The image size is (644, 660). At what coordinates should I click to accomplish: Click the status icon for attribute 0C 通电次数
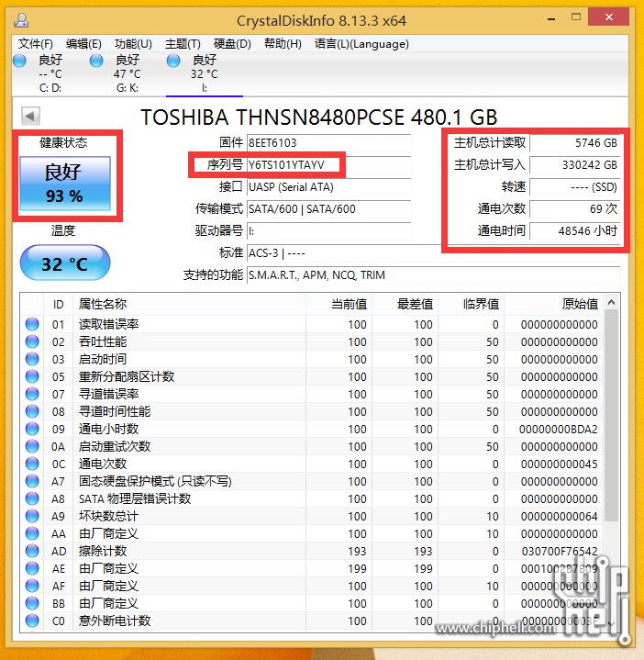[32, 464]
